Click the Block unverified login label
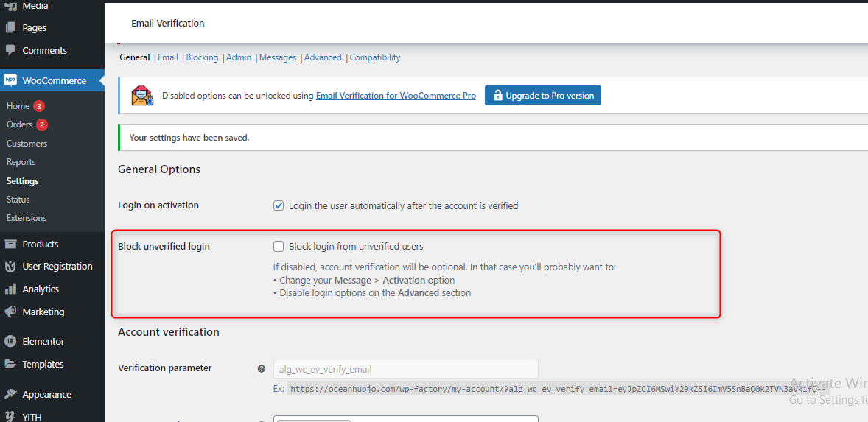The height and width of the screenshot is (422, 868). [164, 246]
